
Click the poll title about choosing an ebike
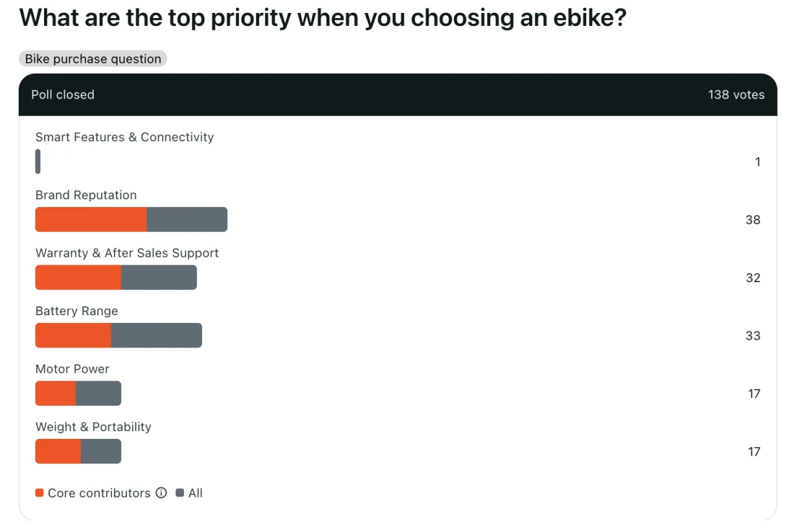pos(323,17)
